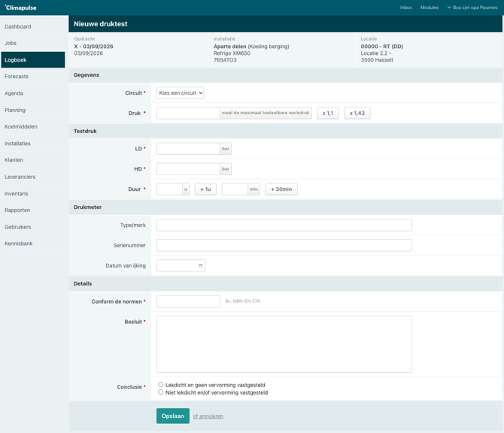504x433 pixels.
Task: Click the x 1,1 pressure button
Action: pyautogui.click(x=328, y=113)
